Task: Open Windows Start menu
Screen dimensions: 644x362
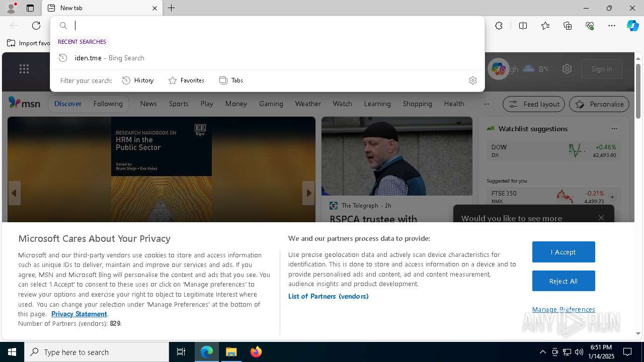Action: point(12,352)
